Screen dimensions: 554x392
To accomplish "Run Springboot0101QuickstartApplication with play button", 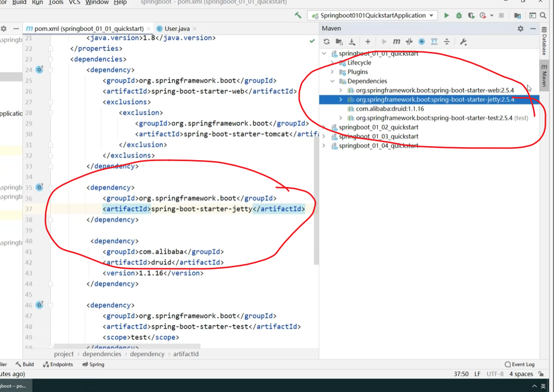I will tap(447, 15).
